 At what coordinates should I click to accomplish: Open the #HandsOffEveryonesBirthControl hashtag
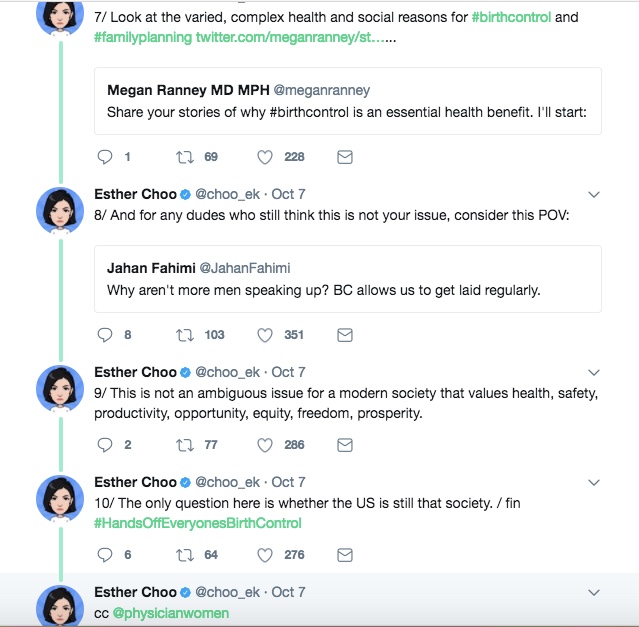coord(198,523)
